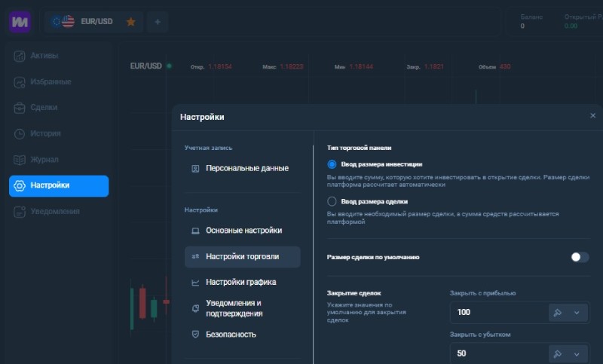Open Настройки графика settings section
Screen dimensions: 603x364
[240, 282]
